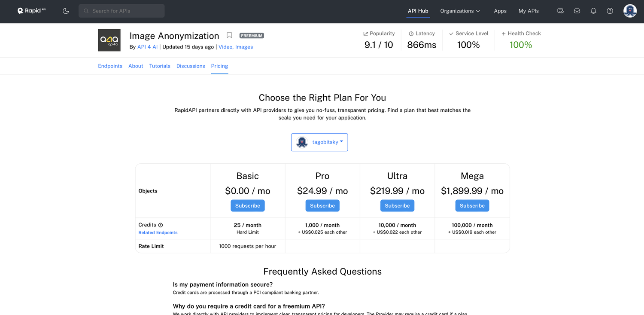Image resolution: width=644 pixels, height=315 pixels.
Task: Toggle dark mode moon icon
Action: pyautogui.click(x=66, y=11)
